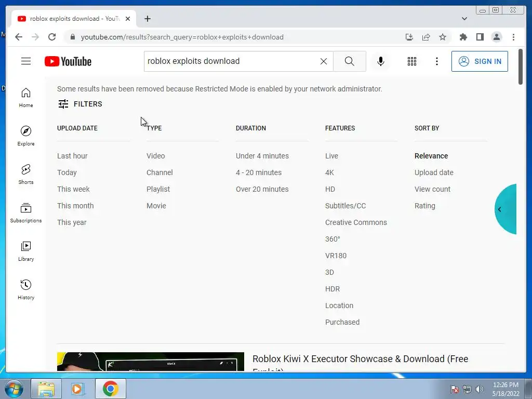
Task: Filter duration Over 20 minutes
Action: tap(262, 189)
